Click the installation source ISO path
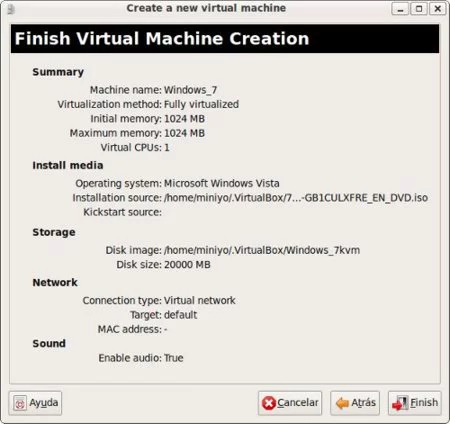Viewport: 450px width, 424px height. point(296,198)
